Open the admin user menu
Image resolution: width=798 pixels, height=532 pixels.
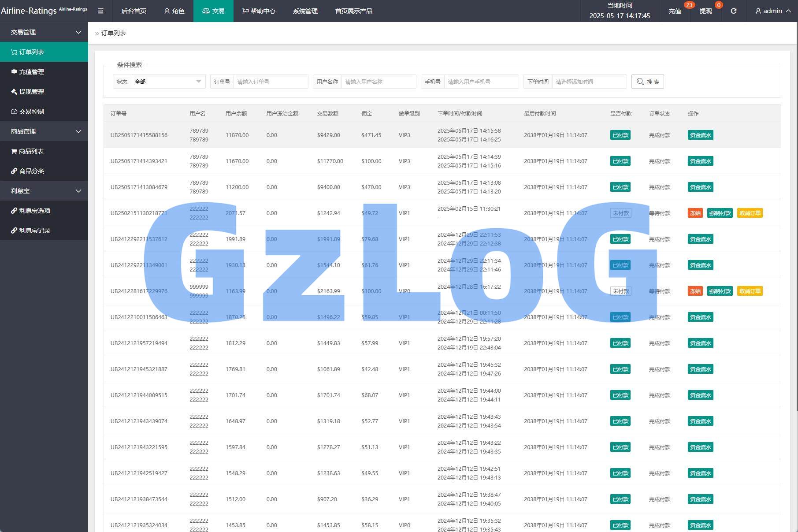[773, 11]
